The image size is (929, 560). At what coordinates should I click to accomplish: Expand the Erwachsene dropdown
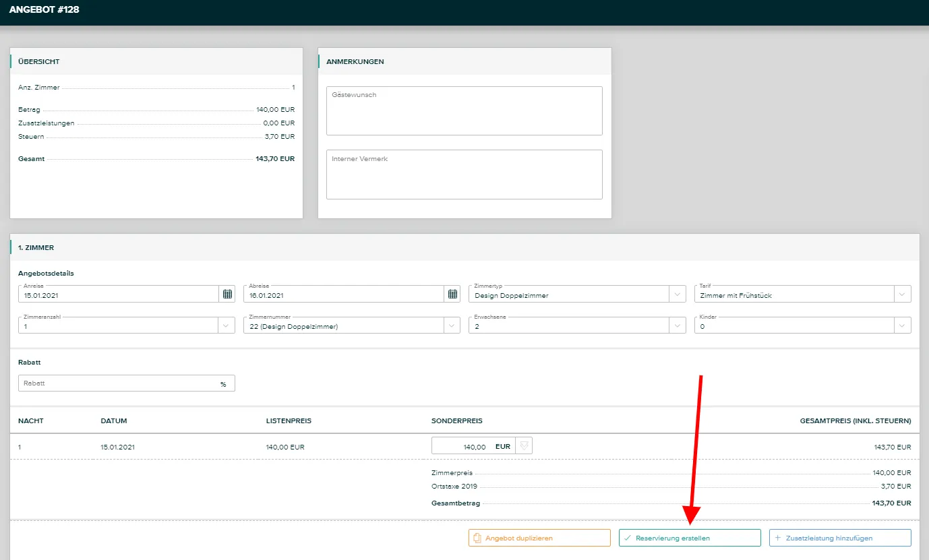pos(677,325)
